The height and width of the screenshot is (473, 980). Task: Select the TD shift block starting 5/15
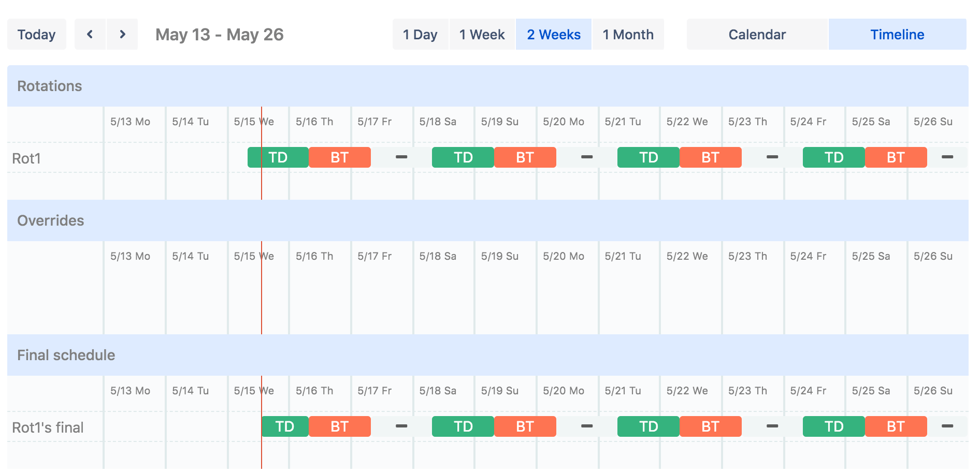(277, 157)
